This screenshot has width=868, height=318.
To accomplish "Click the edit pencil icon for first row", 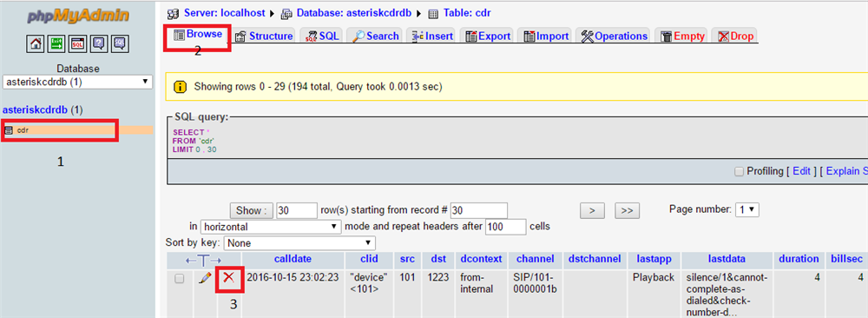I will click(205, 279).
